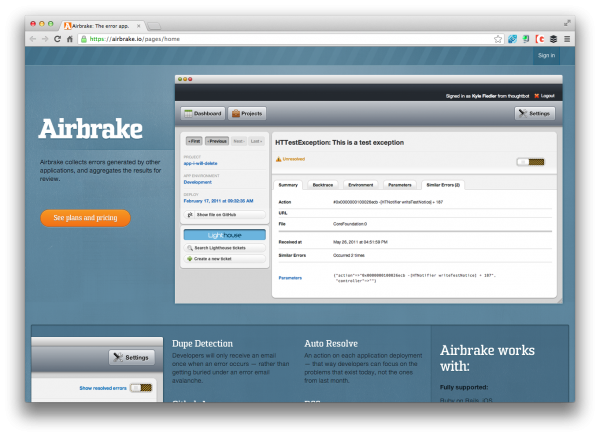Image resolution: width=600 pixels, height=437 pixels.
Task: Select the Similar Errors tab
Action: pyautogui.click(x=443, y=185)
